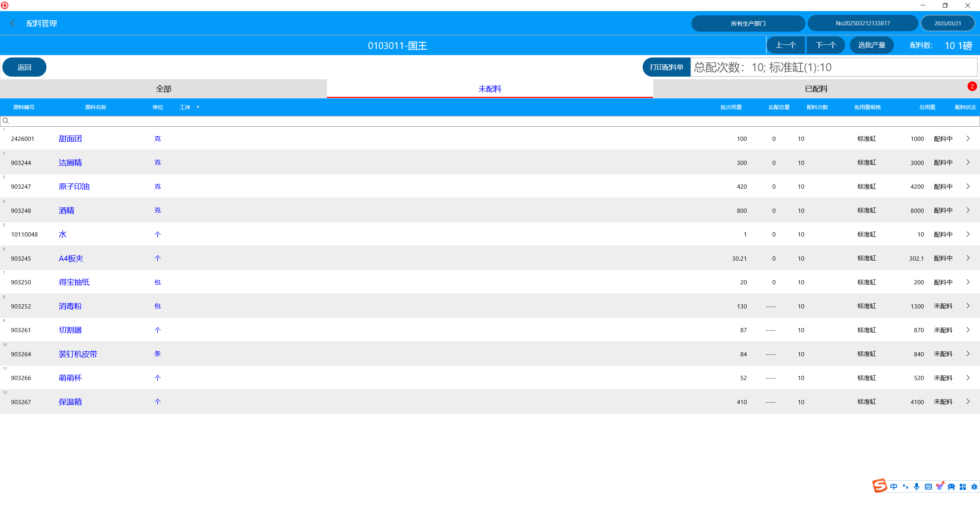Open the 工序 column filter dropdown

pos(198,107)
